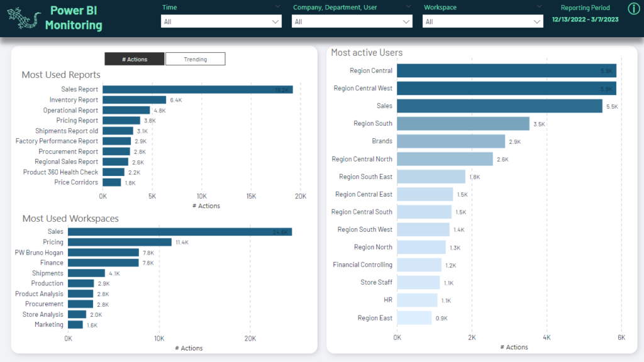The image size is (644, 362).
Task: Switch to Trending view
Action: (x=196, y=59)
